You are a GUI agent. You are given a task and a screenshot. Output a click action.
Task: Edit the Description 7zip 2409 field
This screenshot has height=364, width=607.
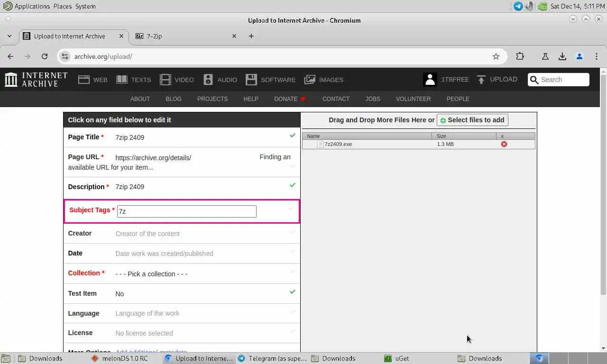(182, 187)
